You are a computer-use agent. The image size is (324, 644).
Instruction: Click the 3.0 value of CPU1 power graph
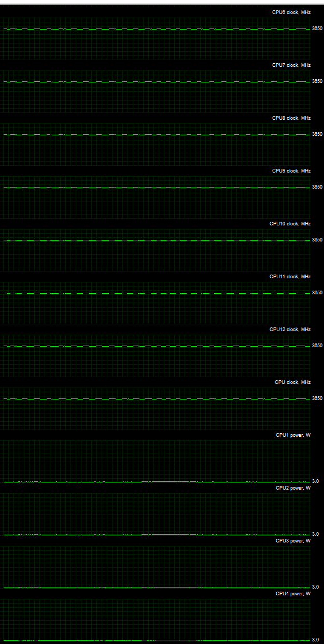coord(316,481)
